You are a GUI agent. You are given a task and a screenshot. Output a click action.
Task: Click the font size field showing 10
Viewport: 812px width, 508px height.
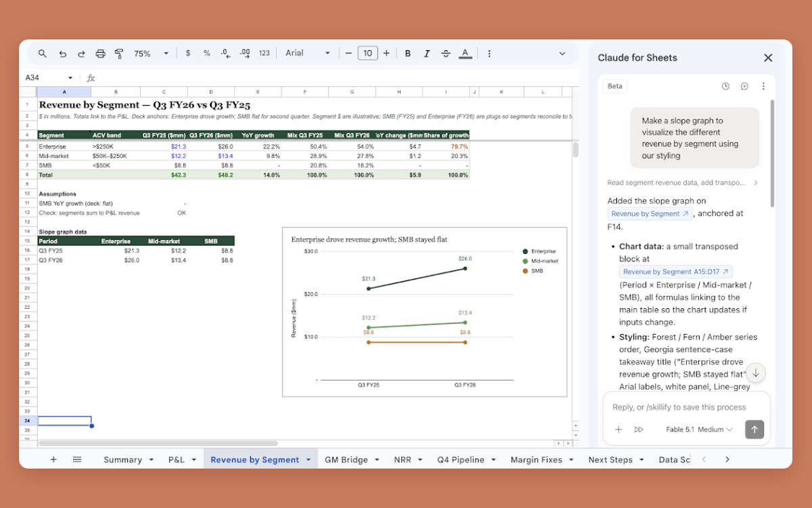point(367,54)
